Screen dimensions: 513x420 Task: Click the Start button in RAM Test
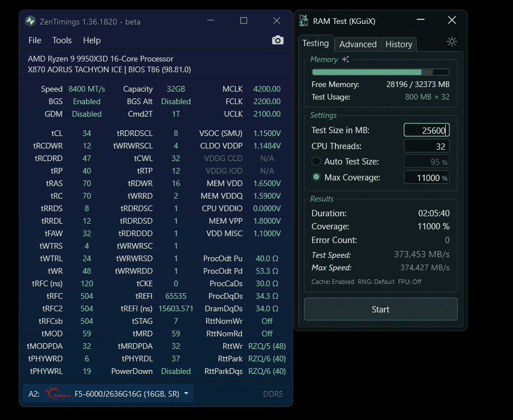click(x=380, y=309)
